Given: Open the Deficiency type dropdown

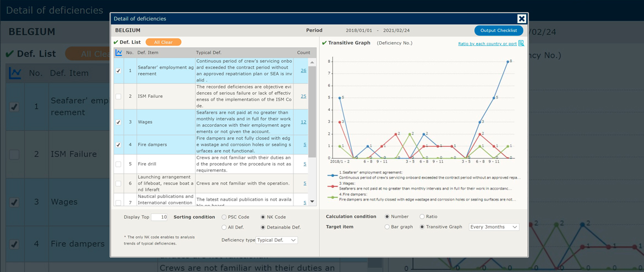Looking at the screenshot, I should (x=277, y=241).
